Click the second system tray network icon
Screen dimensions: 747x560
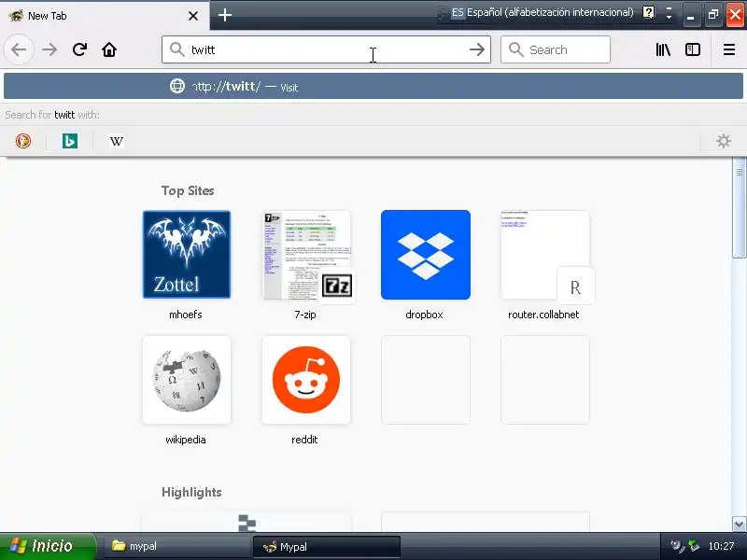pos(694,546)
